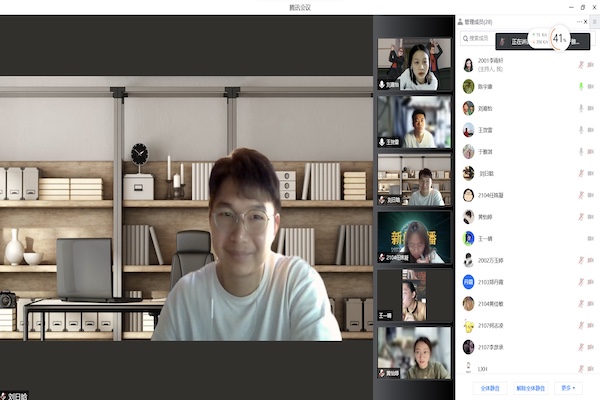
Task: Unmute the microphone of 2001李晓轩
Action: (579, 65)
